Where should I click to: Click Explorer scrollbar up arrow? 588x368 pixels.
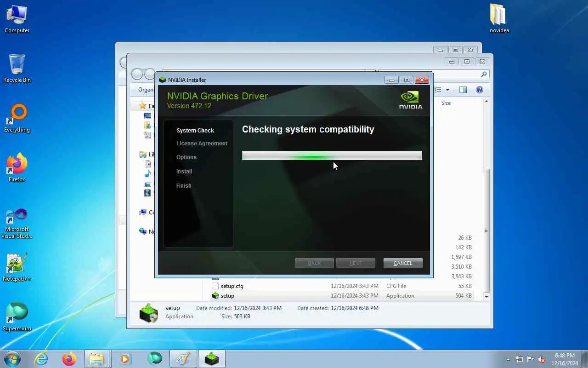click(486, 101)
